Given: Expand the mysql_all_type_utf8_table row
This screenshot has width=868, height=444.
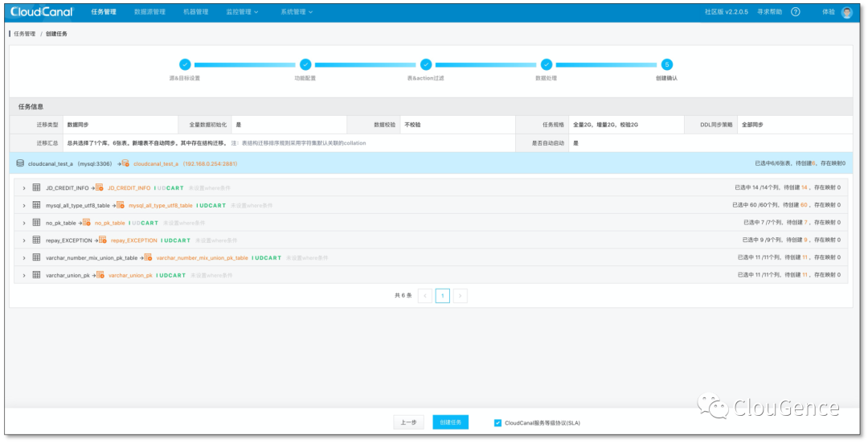Looking at the screenshot, I should 24,206.
